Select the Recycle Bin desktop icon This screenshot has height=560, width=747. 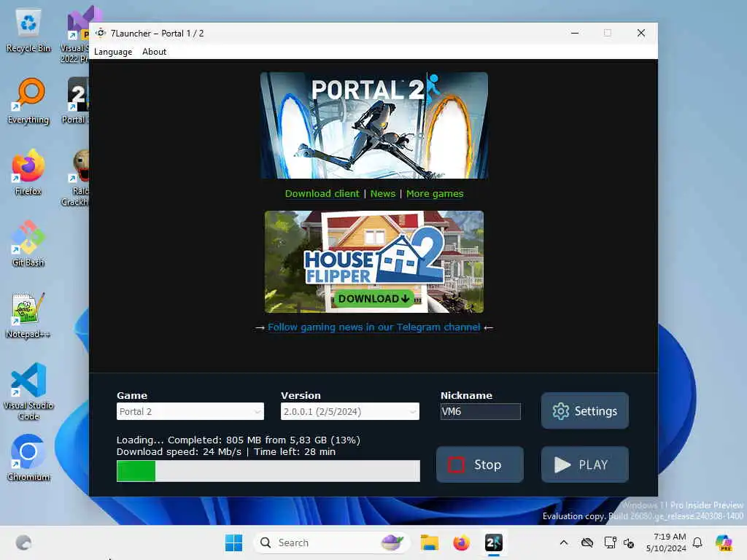coord(28,31)
